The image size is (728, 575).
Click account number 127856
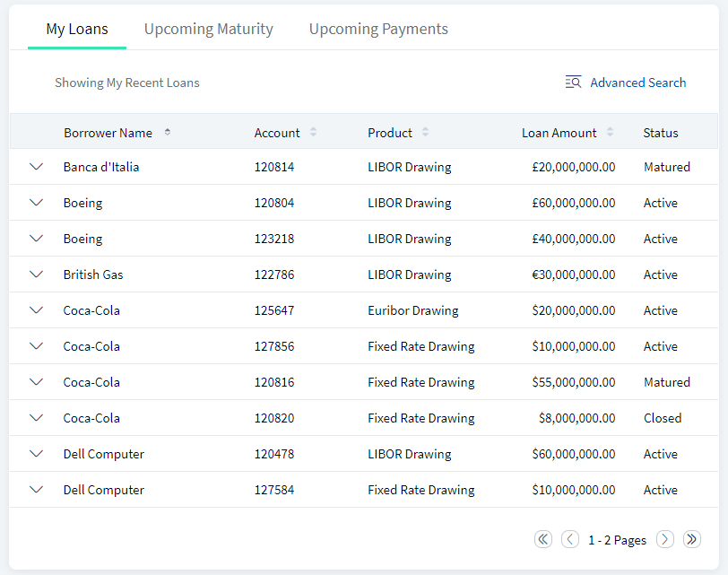point(274,346)
